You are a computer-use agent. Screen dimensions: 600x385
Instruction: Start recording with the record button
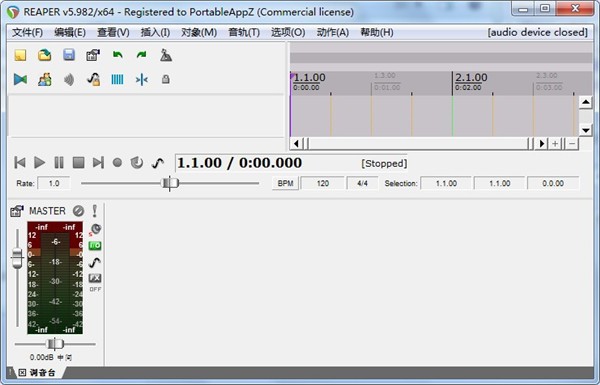[117, 163]
